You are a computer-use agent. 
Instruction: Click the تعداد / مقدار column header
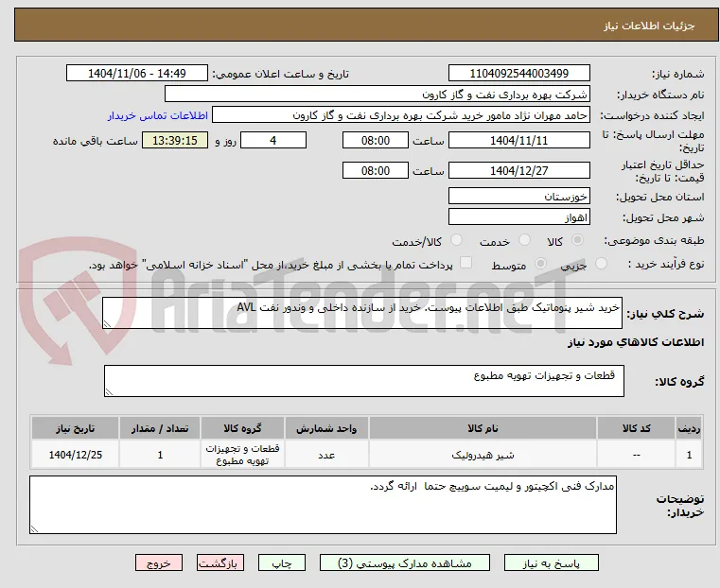click(x=160, y=428)
